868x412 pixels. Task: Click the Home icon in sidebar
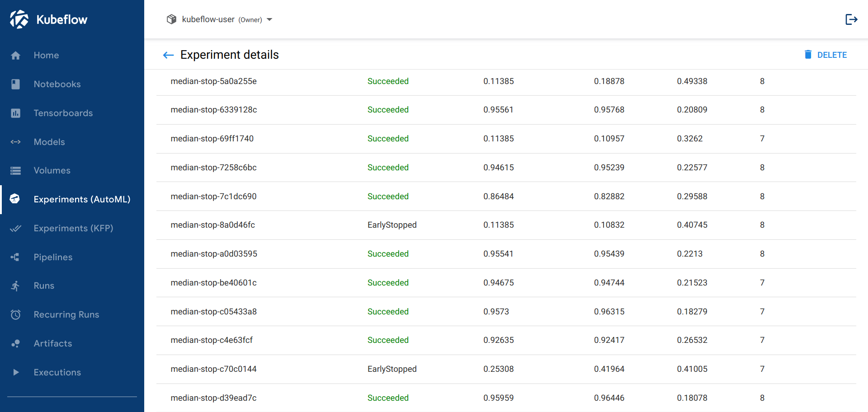[16, 56]
